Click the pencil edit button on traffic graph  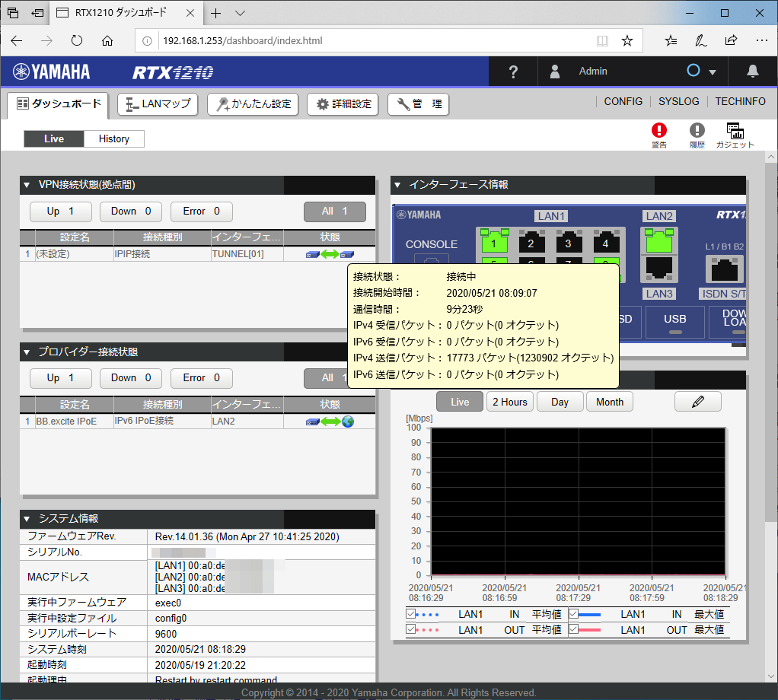tap(697, 402)
